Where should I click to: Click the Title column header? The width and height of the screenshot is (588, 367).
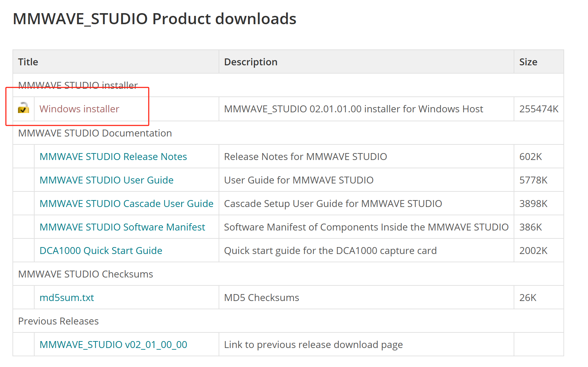pyautogui.click(x=28, y=62)
